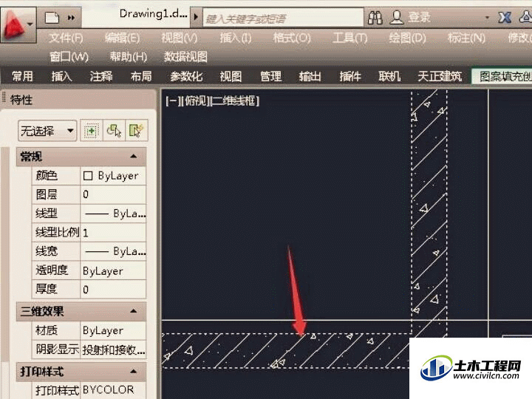The width and height of the screenshot is (532, 399).
Task: Switch to the 布局 ribbon tab
Action: [x=141, y=76]
